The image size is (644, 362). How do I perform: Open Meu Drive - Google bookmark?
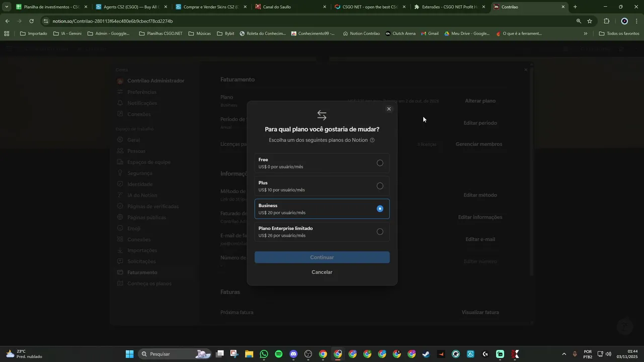[466, 34]
